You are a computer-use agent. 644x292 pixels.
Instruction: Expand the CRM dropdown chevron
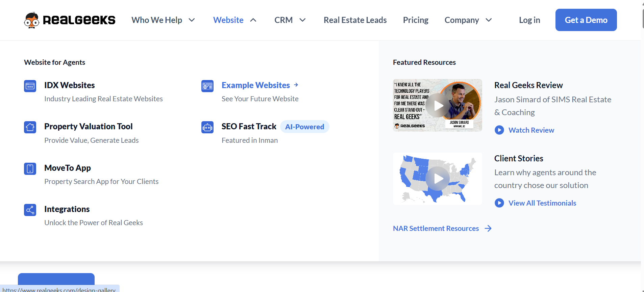click(303, 20)
